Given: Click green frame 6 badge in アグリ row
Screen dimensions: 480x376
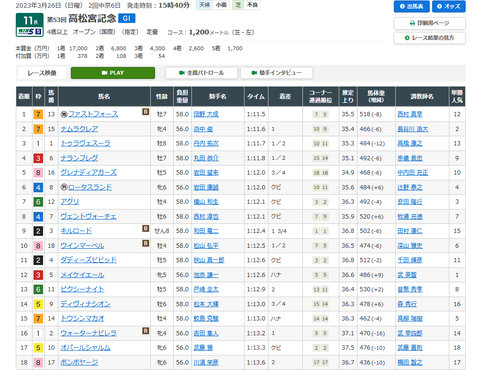Looking at the screenshot, I should click(38, 202).
